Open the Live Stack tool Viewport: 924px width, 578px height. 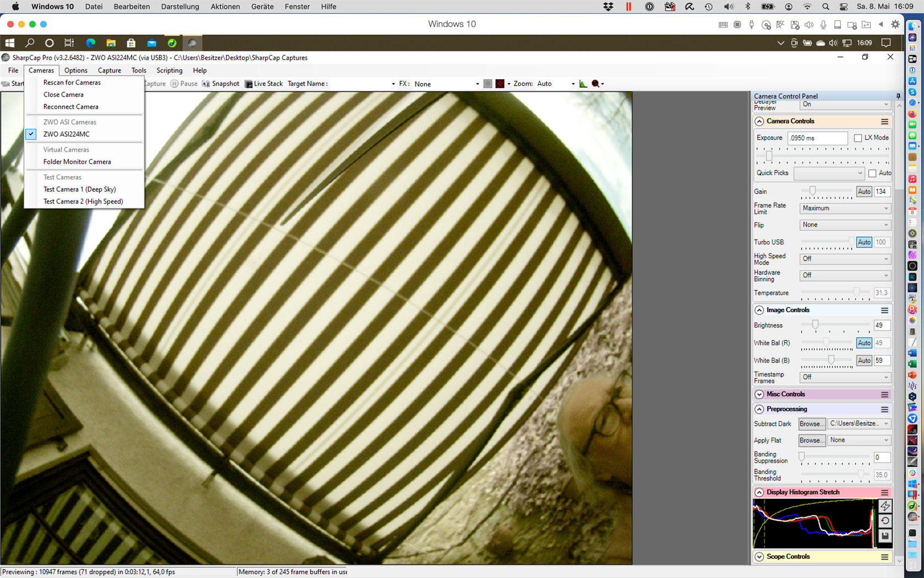tap(264, 84)
